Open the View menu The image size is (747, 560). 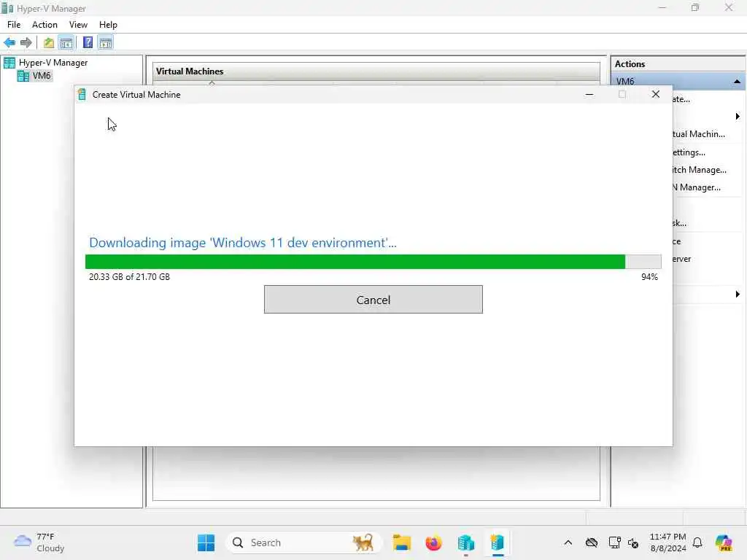coord(78,25)
